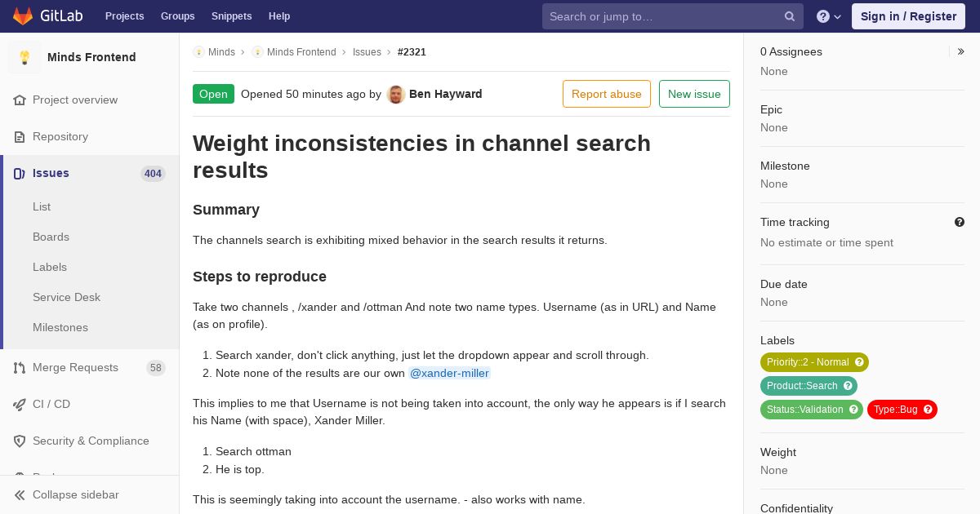Click the Time tracking help icon
Screen dimensions: 980x514
[x=960, y=222]
